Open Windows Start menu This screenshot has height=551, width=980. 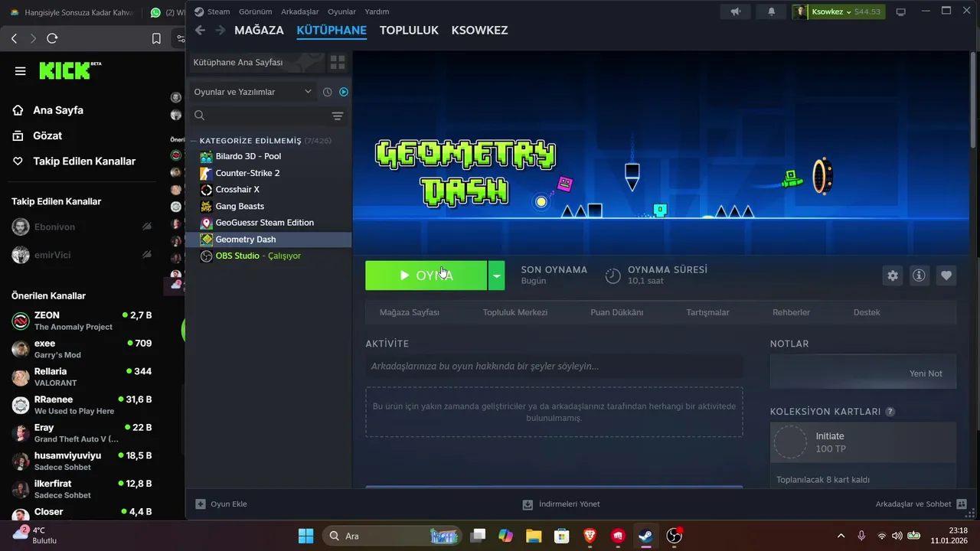pos(305,536)
